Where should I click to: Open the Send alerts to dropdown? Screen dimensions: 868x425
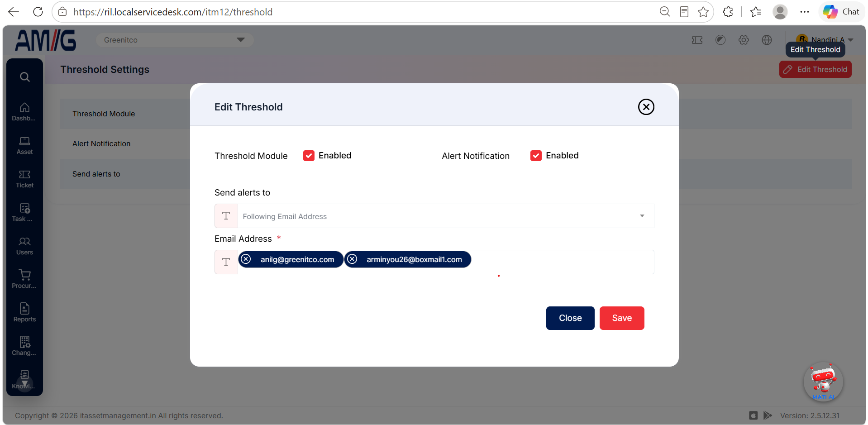[434, 216]
